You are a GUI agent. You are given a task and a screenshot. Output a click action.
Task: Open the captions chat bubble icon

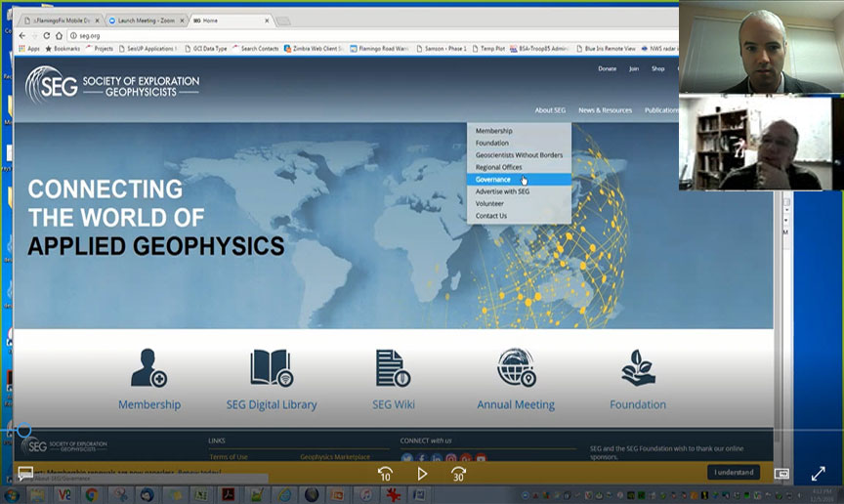click(x=25, y=474)
